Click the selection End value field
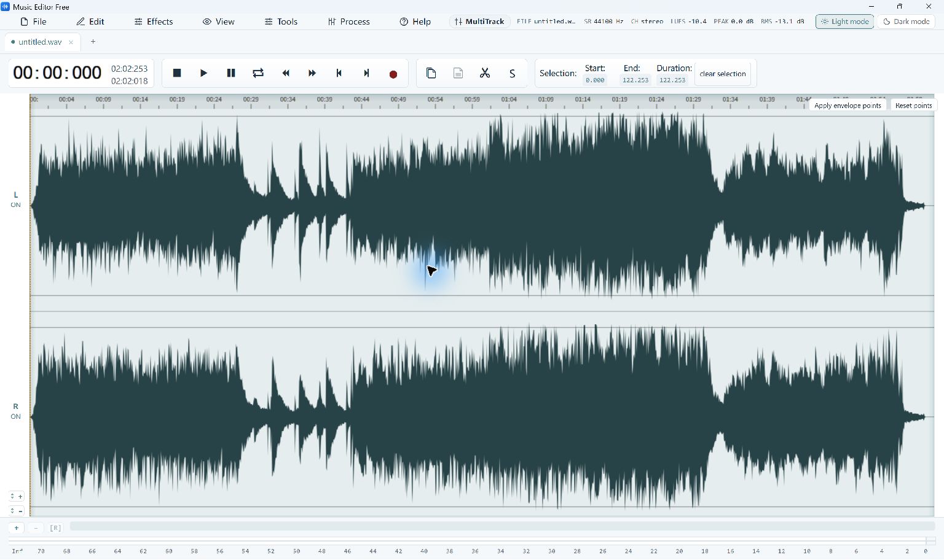The height and width of the screenshot is (560, 944). (635, 80)
